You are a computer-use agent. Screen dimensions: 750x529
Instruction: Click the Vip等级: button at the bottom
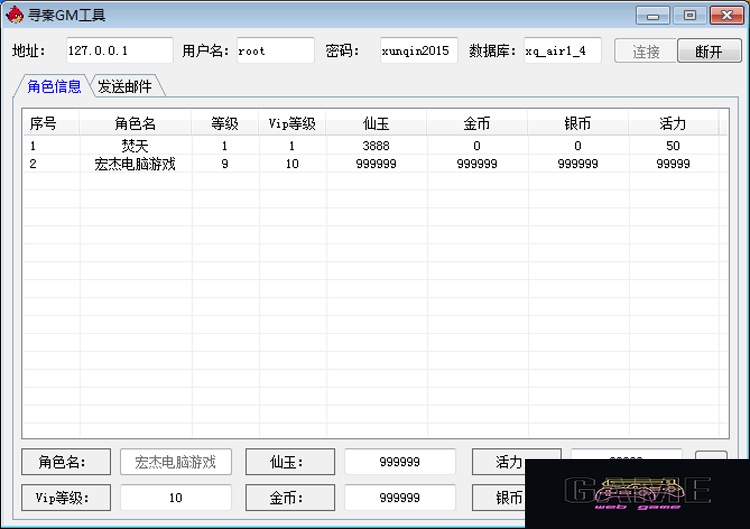(x=66, y=497)
